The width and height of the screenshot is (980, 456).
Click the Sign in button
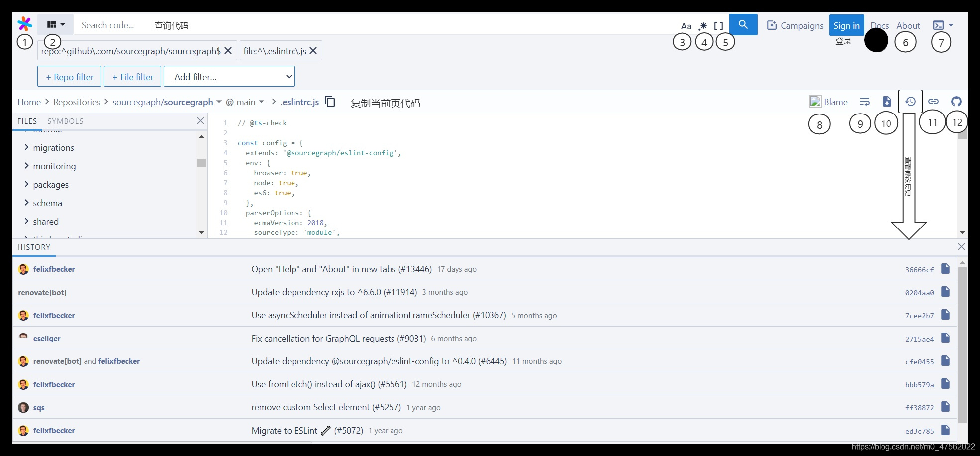point(846,25)
